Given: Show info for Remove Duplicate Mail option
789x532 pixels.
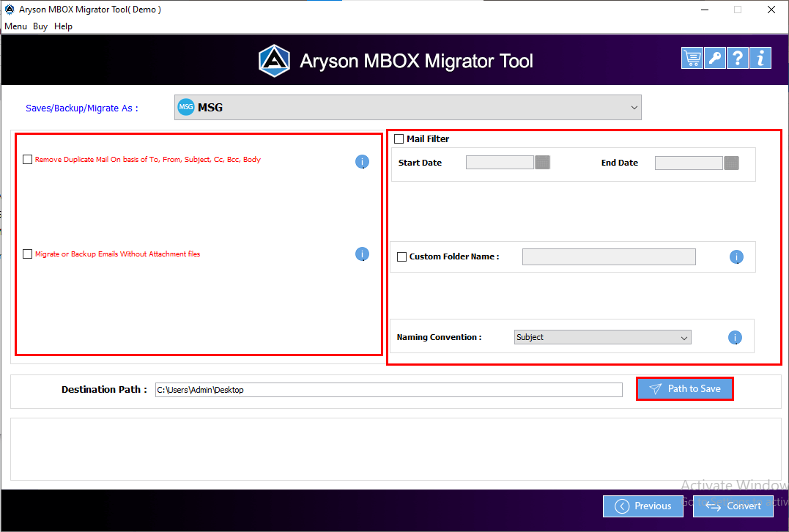Looking at the screenshot, I should pyautogui.click(x=363, y=161).
